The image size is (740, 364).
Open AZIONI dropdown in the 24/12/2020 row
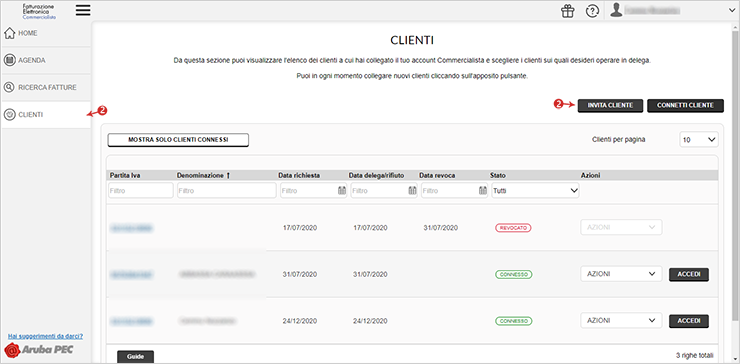[621, 321]
